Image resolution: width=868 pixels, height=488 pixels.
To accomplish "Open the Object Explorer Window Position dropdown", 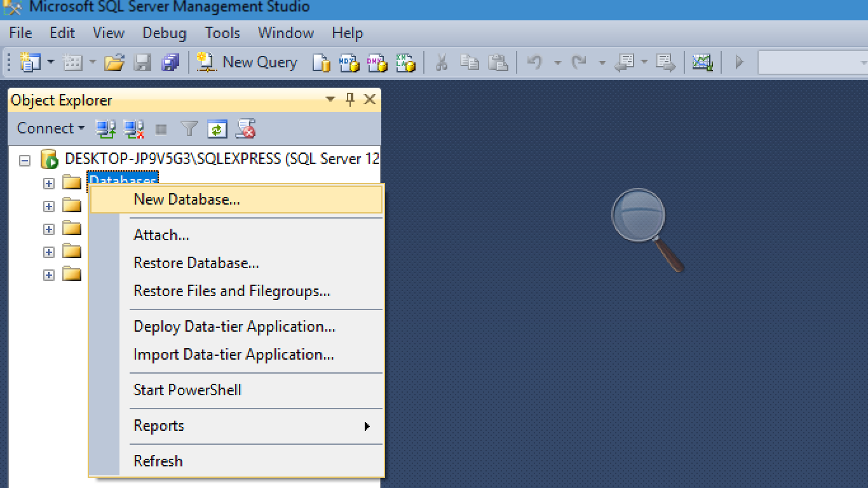I will [x=330, y=100].
